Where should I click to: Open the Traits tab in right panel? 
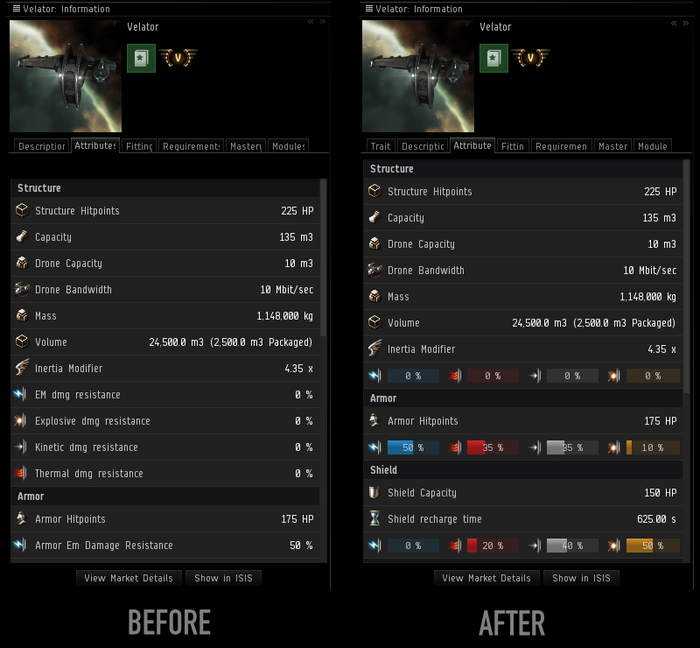(380, 146)
